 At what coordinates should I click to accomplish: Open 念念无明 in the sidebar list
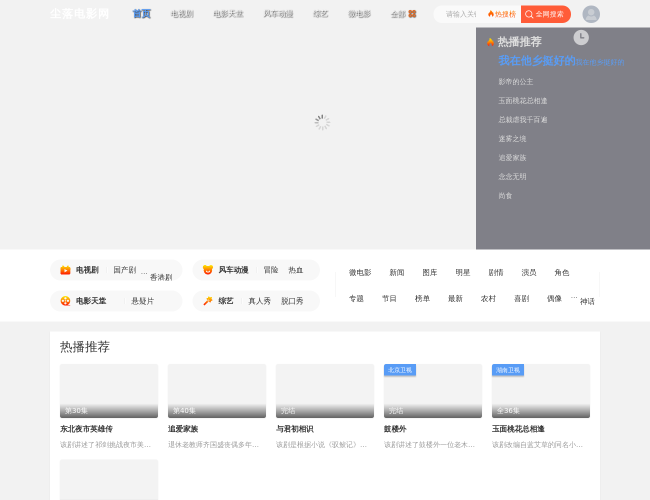coord(512,177)
